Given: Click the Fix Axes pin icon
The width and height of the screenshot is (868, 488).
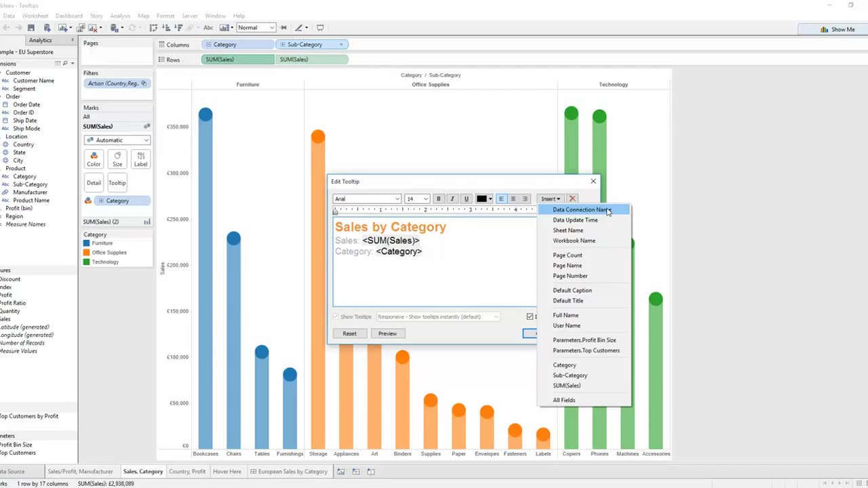Looking at the screenshot, I should [283, 28].
